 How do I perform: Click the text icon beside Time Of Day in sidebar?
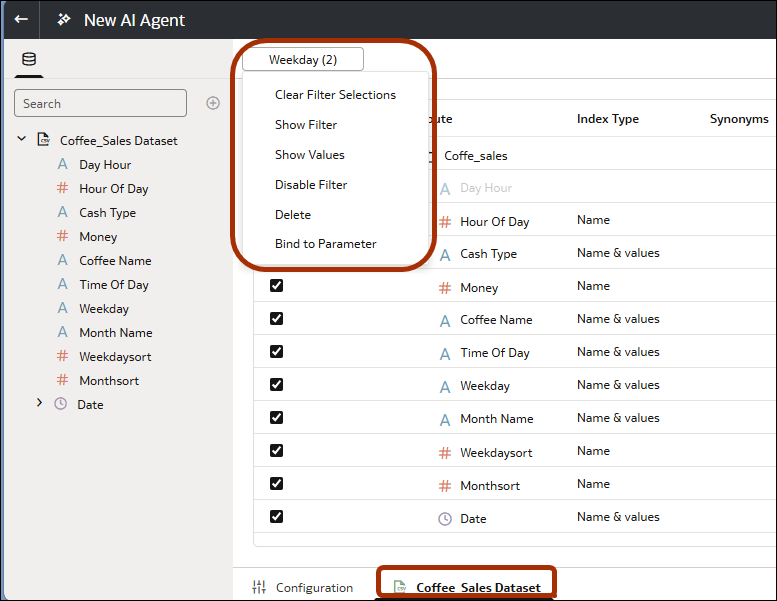(62, 284)
